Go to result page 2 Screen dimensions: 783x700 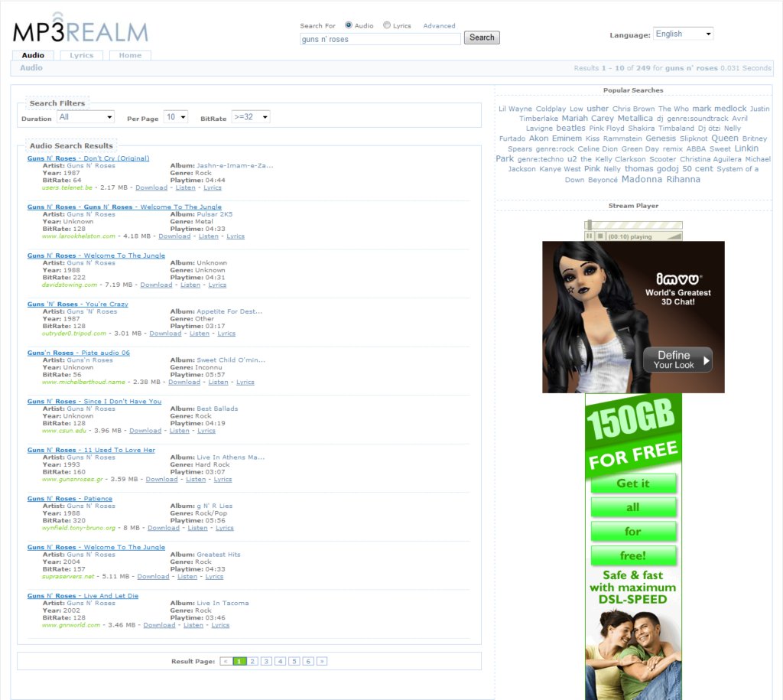pos(252,662)
